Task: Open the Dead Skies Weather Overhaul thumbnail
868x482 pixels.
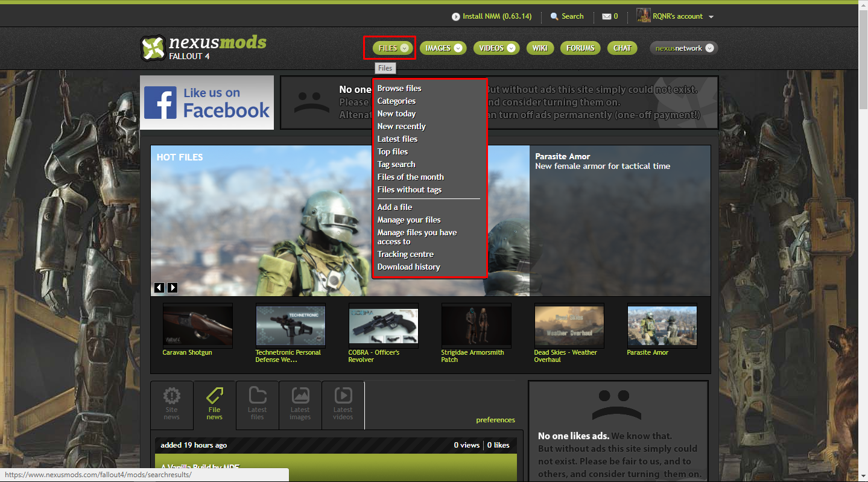Action: (x=569, y=325)
